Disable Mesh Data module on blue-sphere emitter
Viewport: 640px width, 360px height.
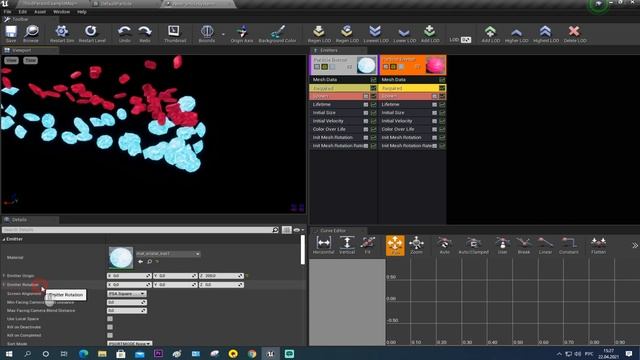click(373, 80)
